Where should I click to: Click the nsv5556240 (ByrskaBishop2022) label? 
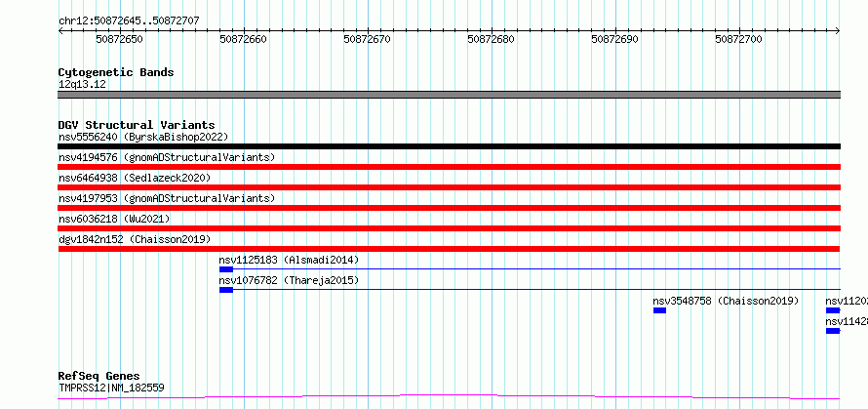coord(143,137)
